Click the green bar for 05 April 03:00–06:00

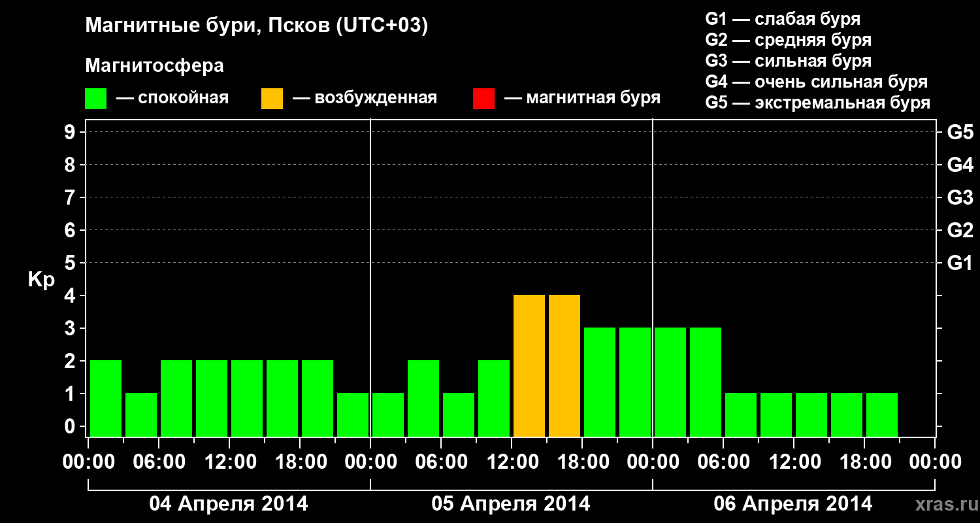click(423, 398)
